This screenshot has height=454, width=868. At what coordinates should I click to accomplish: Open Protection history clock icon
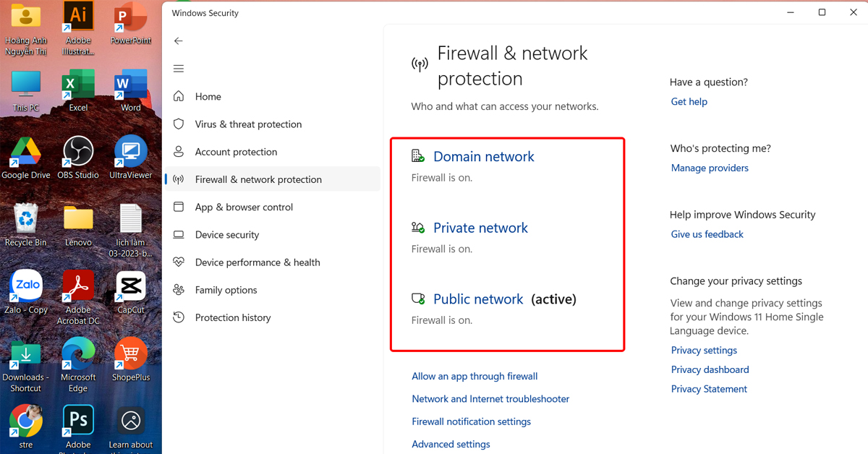pyautogui.click(x=179, y=317)
